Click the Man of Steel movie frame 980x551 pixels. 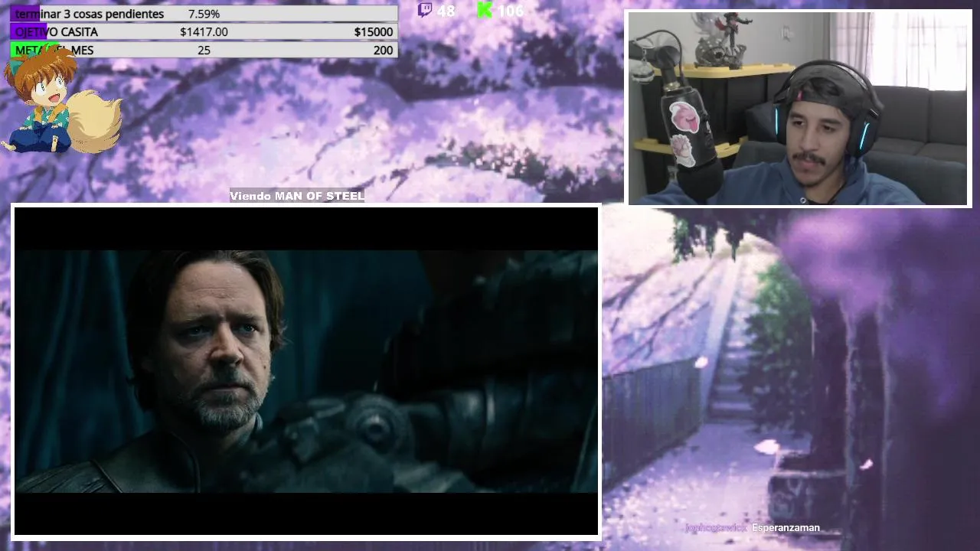[x=306, y=371]
